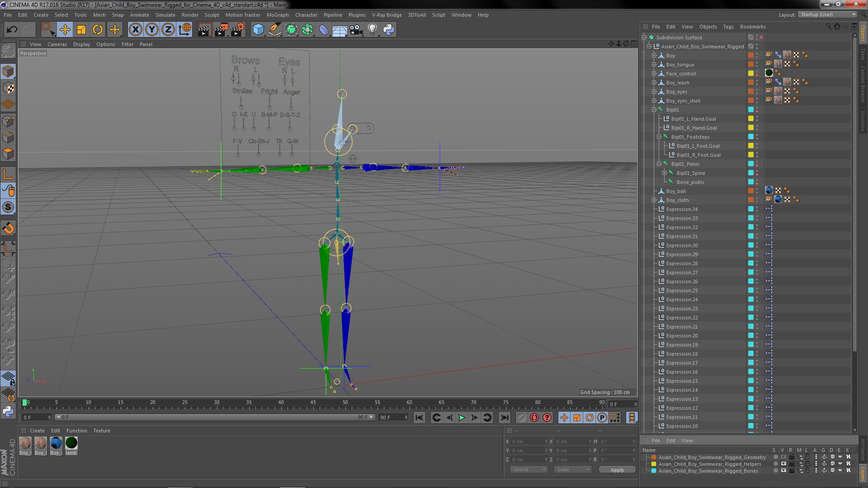The width and height of the screenshot is (868, 488).
Task: Expand the Bip01_Spine node
Action: pyautogui.click(x=665, y=173)
